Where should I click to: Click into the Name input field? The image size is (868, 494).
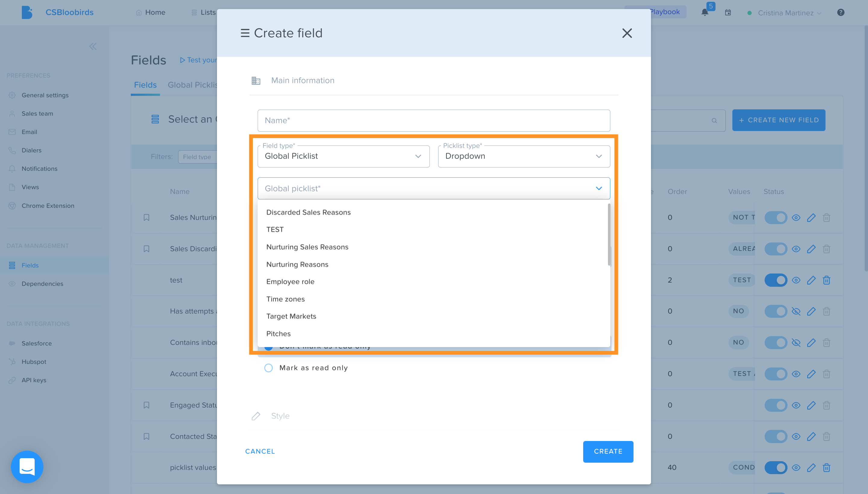coord(433,120)
